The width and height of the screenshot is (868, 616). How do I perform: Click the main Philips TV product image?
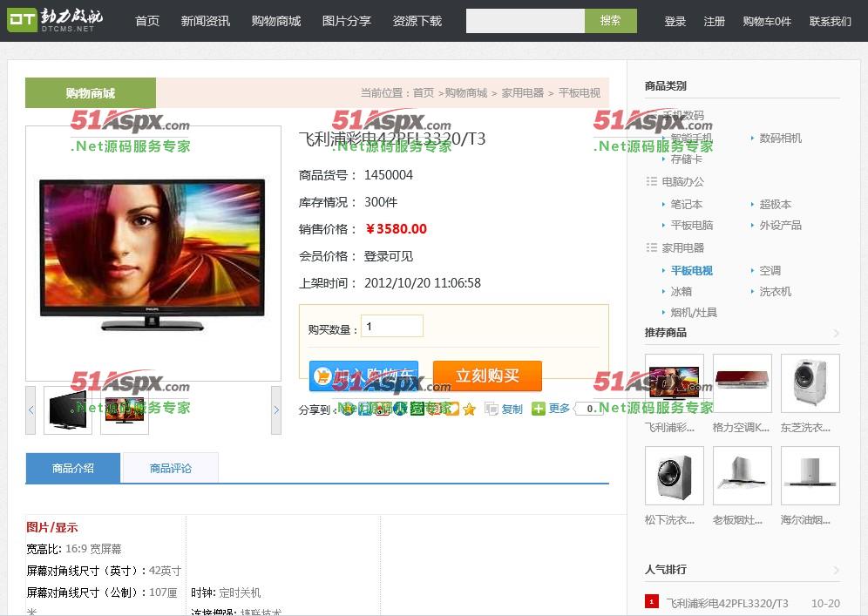[153, 254]
